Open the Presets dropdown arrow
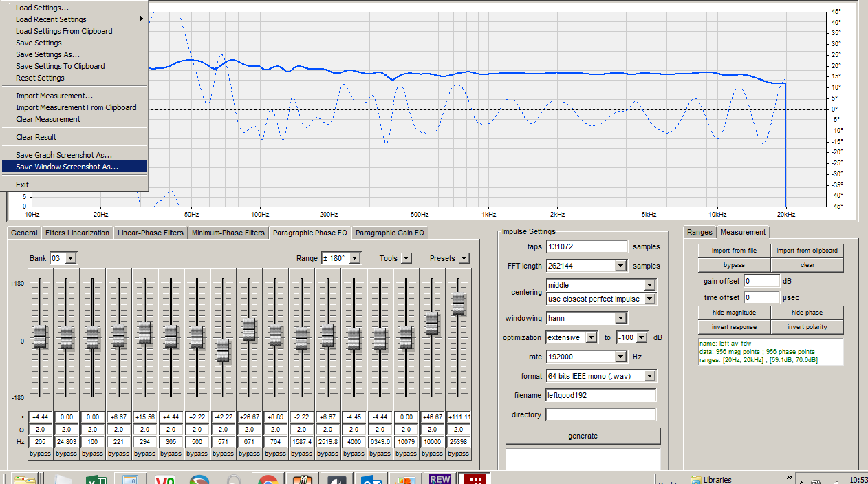Viewport: 868px width, 484px height. (x=464, y=258)
